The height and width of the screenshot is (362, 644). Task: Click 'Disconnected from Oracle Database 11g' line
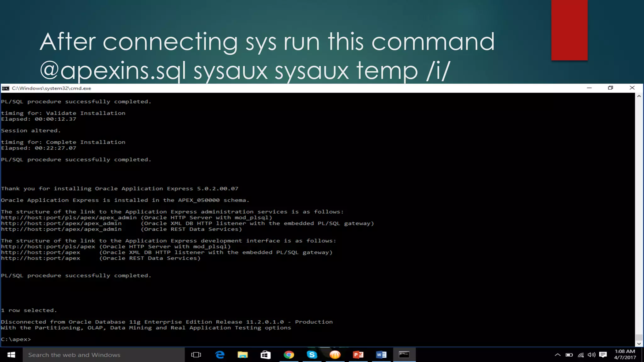tap(167, 322)
